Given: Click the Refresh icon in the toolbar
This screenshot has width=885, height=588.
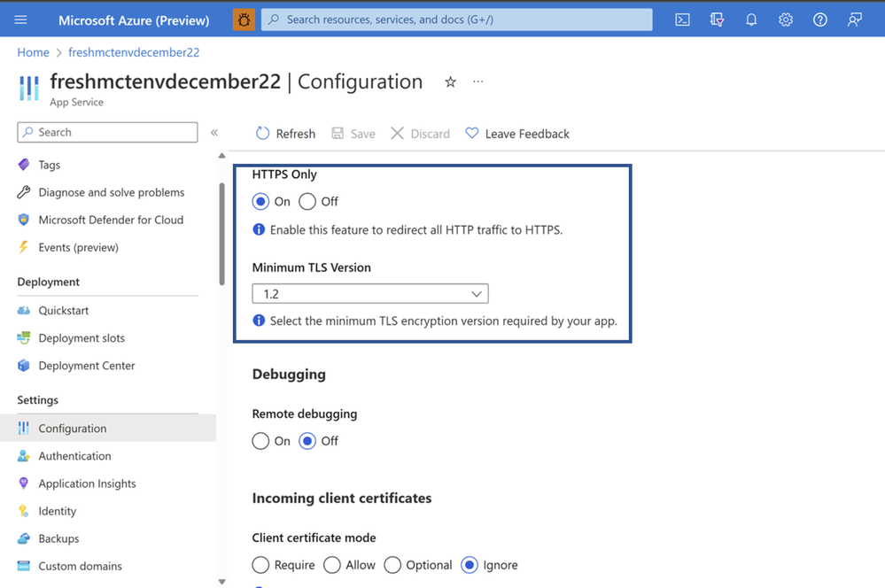Looking at the screenshot, I should coord(262,133).
